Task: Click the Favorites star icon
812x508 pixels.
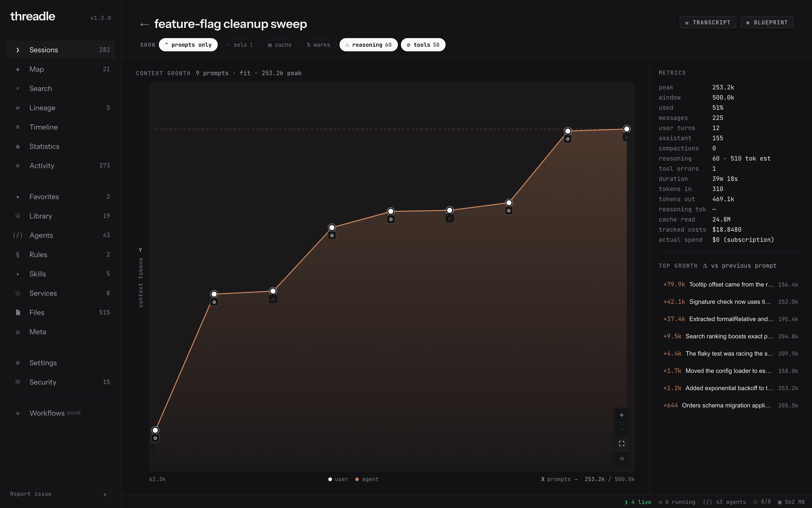Action: click(x=18, y=197)
